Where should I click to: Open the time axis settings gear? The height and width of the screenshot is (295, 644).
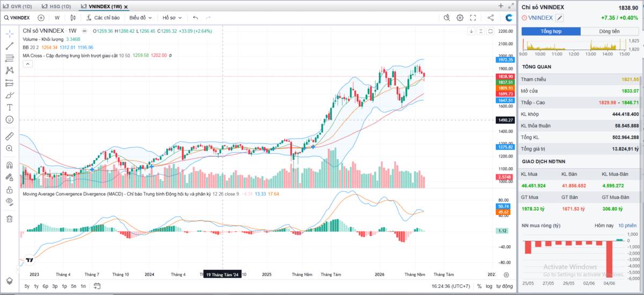pos(506,275)
